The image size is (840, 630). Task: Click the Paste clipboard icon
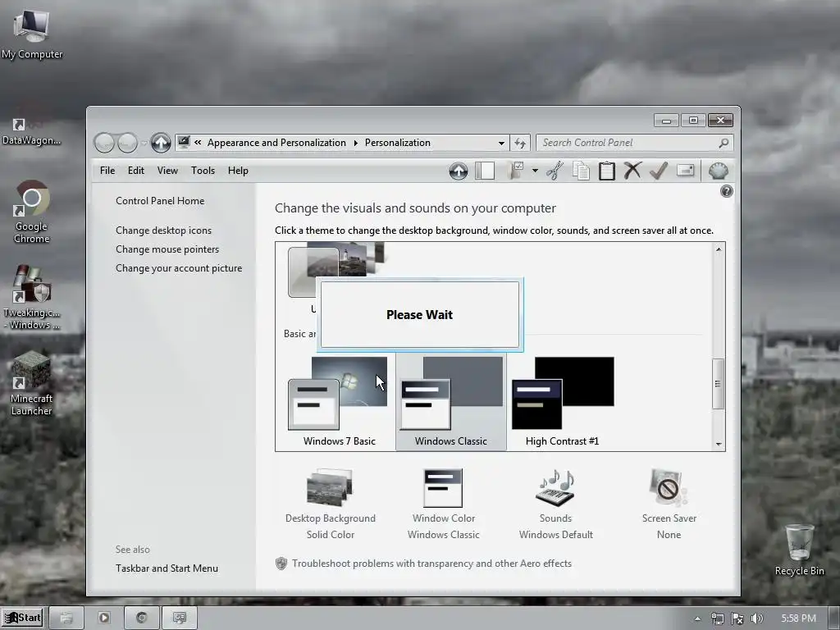606,171
